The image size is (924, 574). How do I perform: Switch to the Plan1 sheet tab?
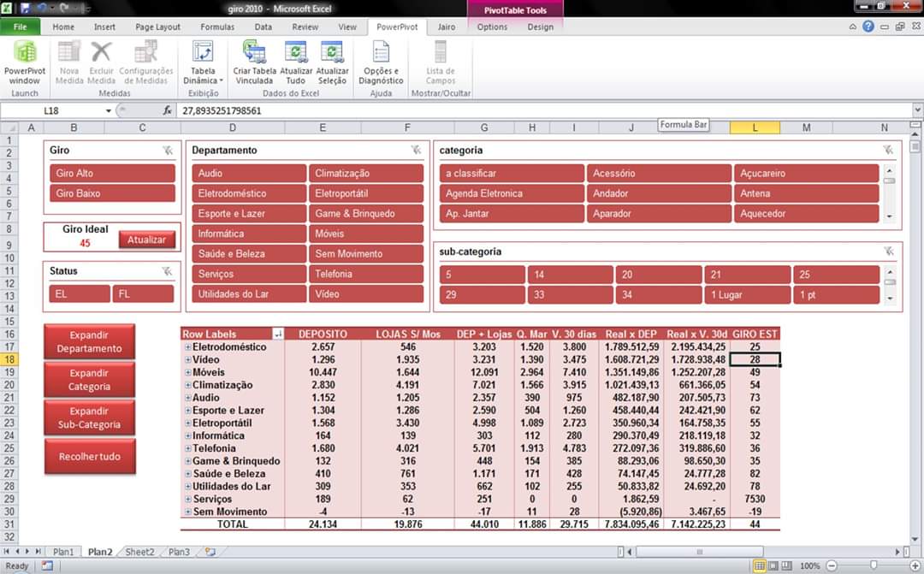(x=63, y=553)
